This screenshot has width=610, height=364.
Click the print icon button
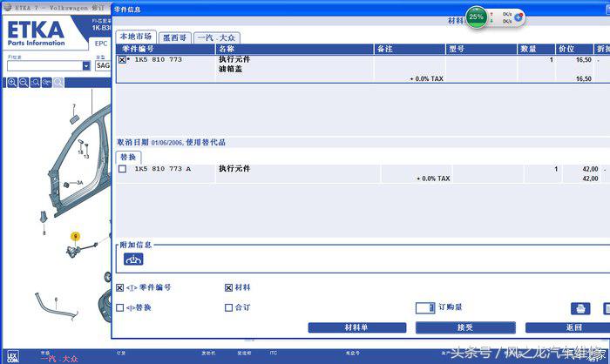580,309
